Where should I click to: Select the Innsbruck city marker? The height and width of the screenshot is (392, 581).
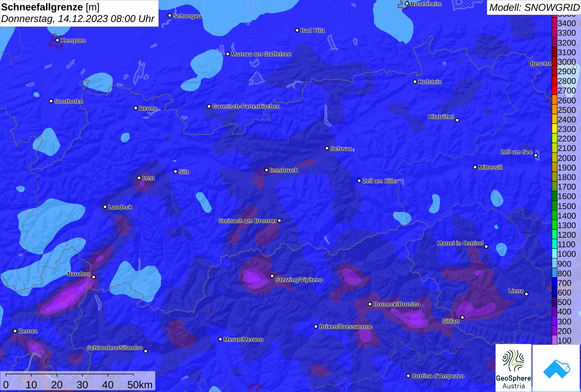(266, 170)
